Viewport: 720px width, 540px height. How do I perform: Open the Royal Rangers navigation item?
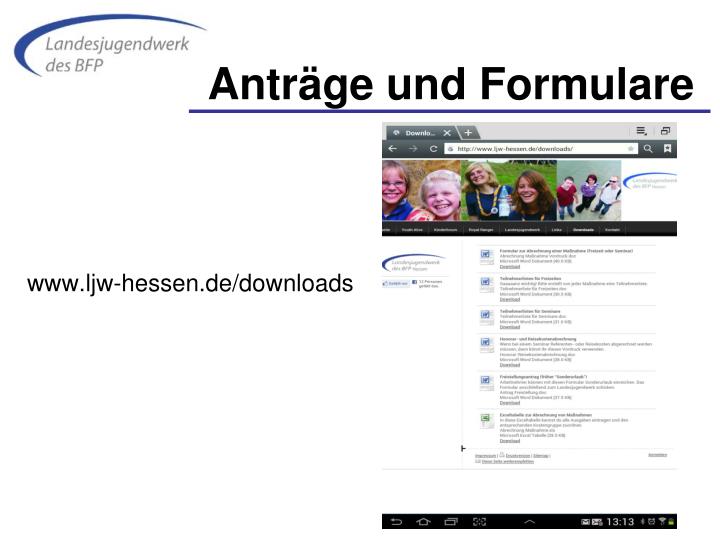(481, 230)
